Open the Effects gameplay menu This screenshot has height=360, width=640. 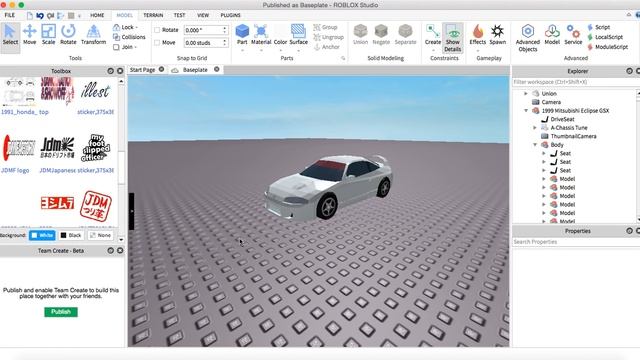click(478, 35)
